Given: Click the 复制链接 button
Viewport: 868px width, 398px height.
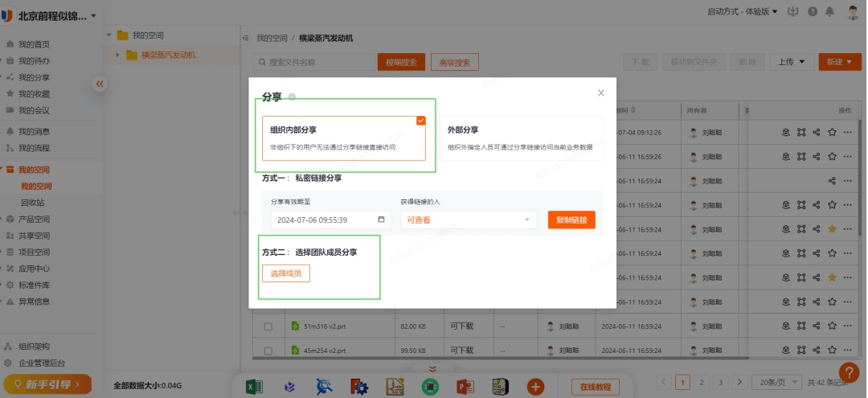Looking at the screenshot, I should (x=571, y=220).
